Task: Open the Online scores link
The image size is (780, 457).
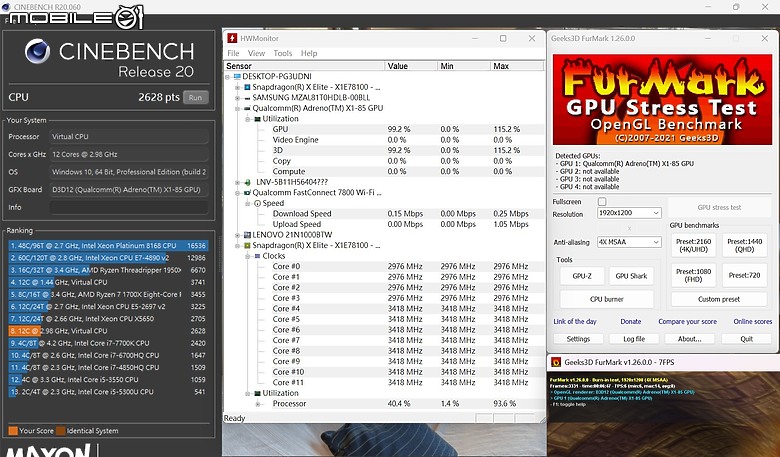Action: 753,322
